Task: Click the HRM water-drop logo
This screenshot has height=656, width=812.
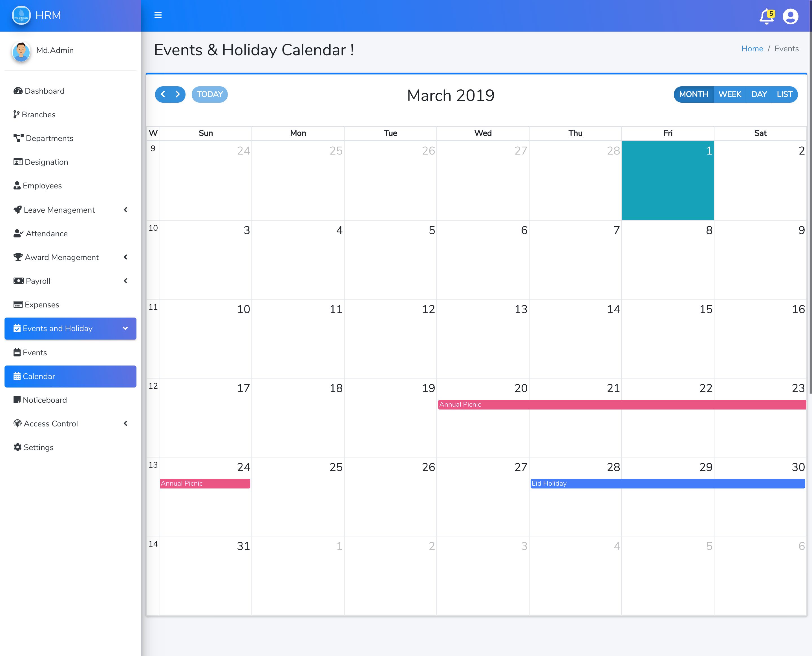Action: pos(21,16)
